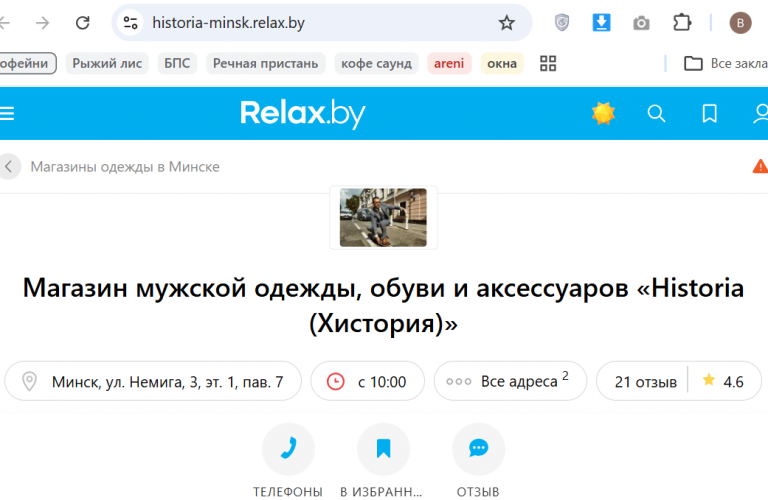Click the orange warning triangle icon
The height and width of the screenshot is (500, 768).
(x=760, y=167)
